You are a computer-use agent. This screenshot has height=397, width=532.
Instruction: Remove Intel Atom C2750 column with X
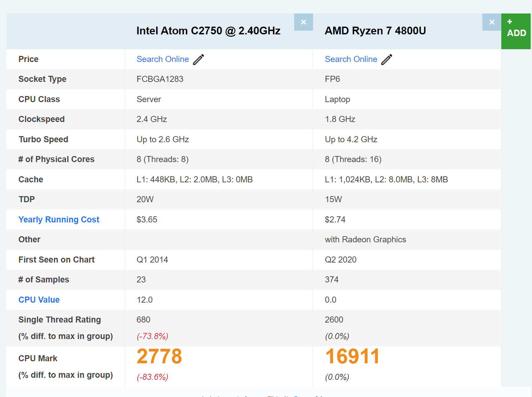(x=303, y=22)
